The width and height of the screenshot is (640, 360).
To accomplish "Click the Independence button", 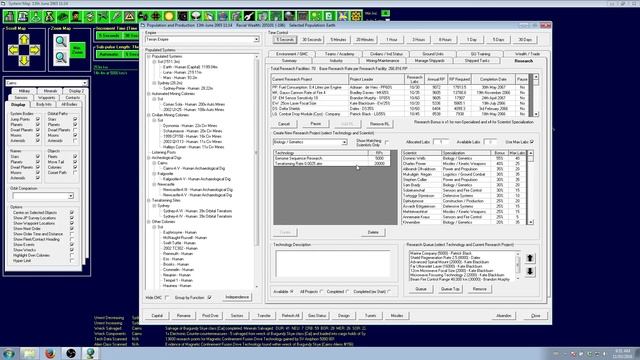I will tap(237, 297).
